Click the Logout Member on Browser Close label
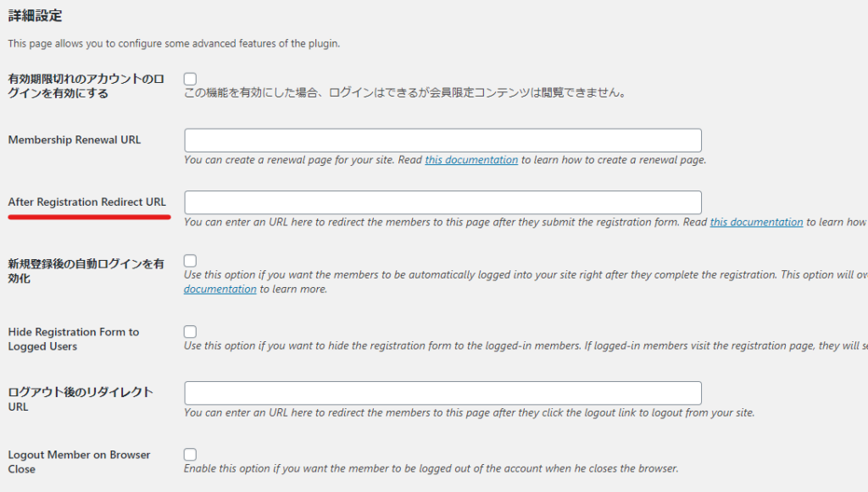 (x=79, y=462)
